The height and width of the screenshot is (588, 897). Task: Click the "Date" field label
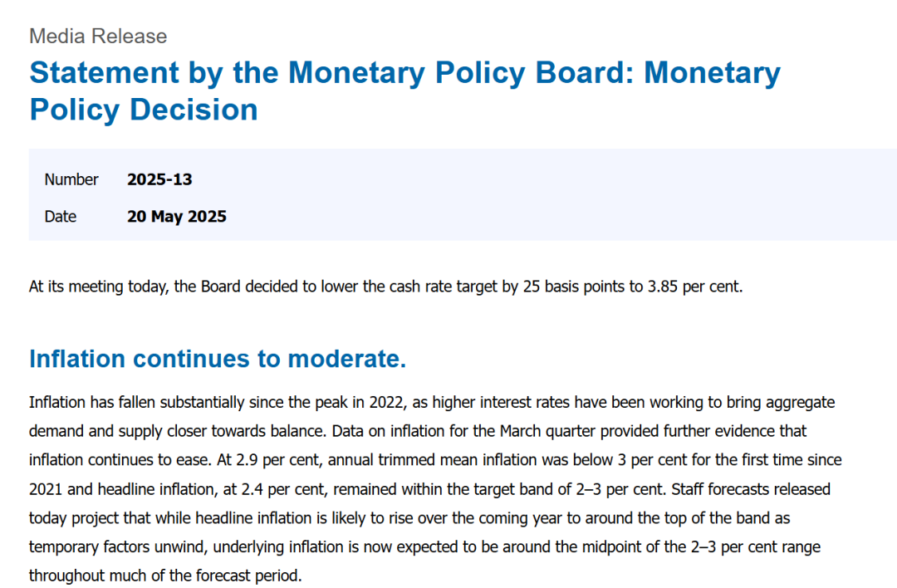(x=61, y=217)
